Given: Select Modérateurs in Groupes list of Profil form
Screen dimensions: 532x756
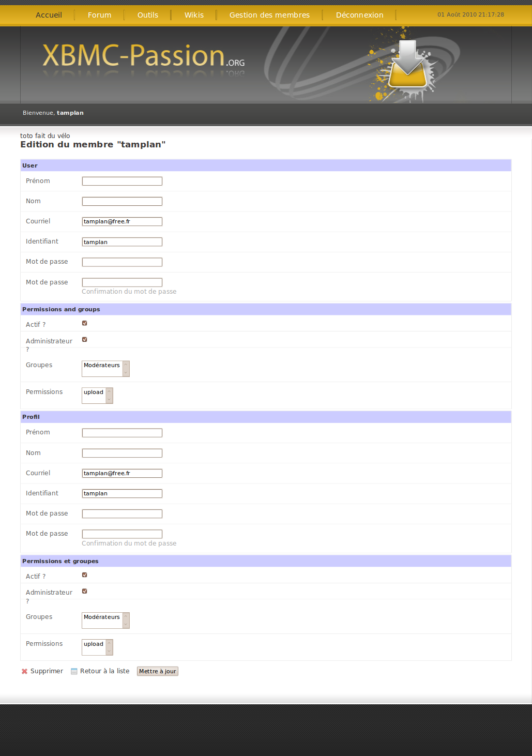Looking at the screenshot, I should [102, 617].
